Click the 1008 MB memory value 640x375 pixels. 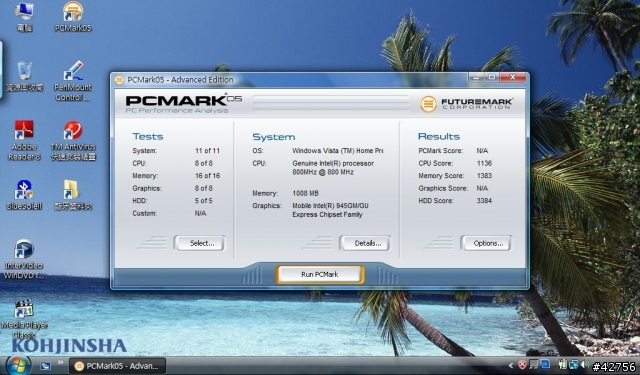coord(305,193)
